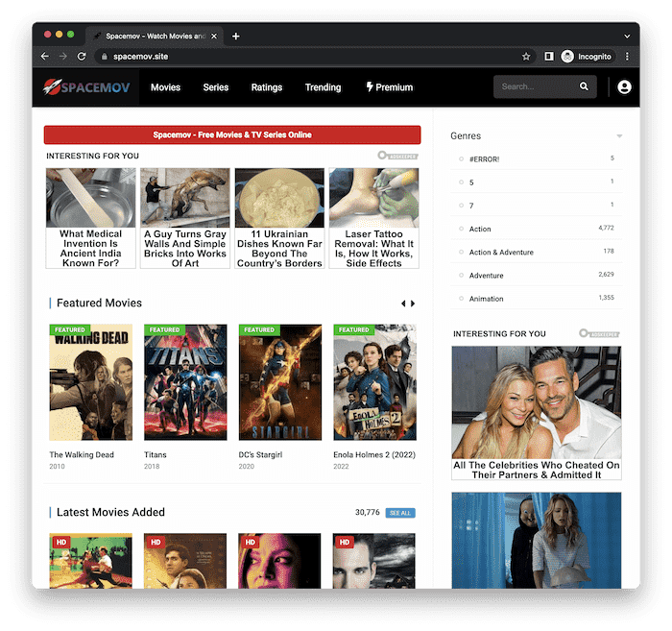Click the site lock icon in address bar
This screenshot has height=631, width=672.
104,57
